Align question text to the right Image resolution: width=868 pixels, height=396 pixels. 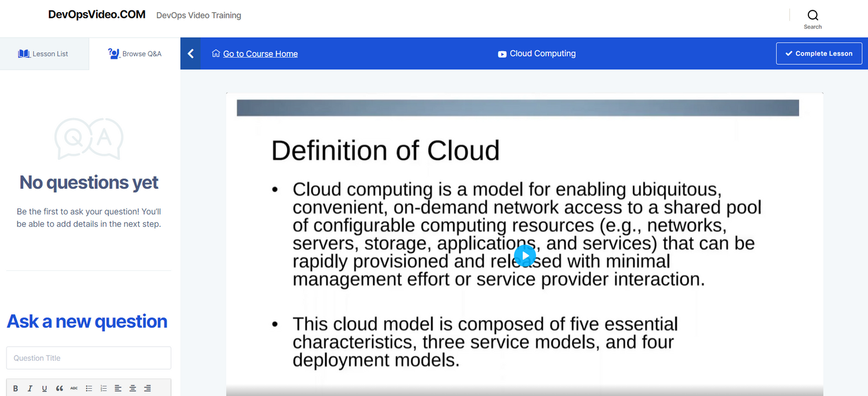(x=148, y=388)
